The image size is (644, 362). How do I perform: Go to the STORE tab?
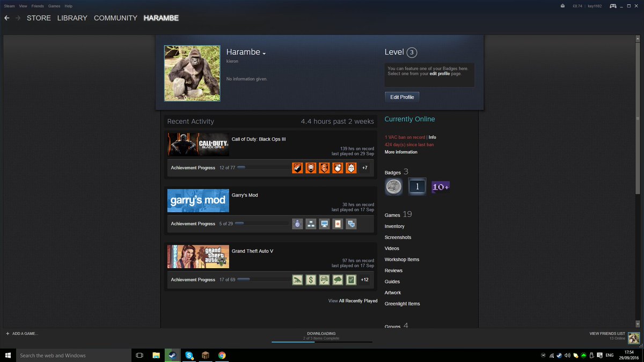39,18
